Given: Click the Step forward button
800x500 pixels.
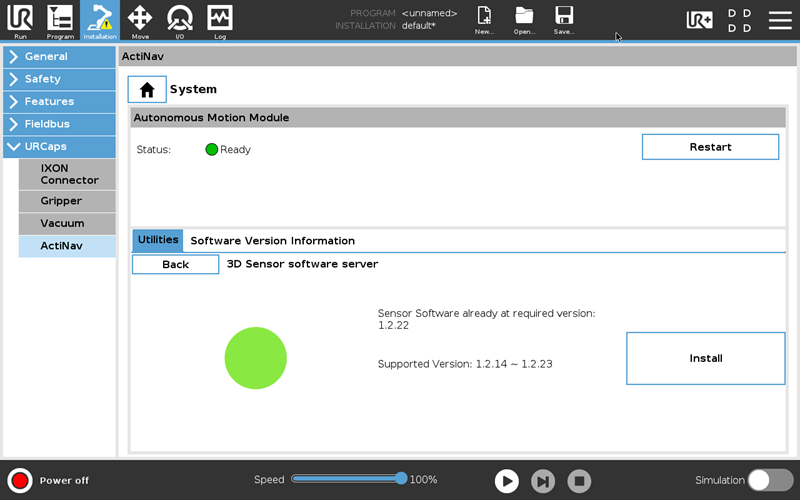Looking at the screenshot, I should pos(543,481).
